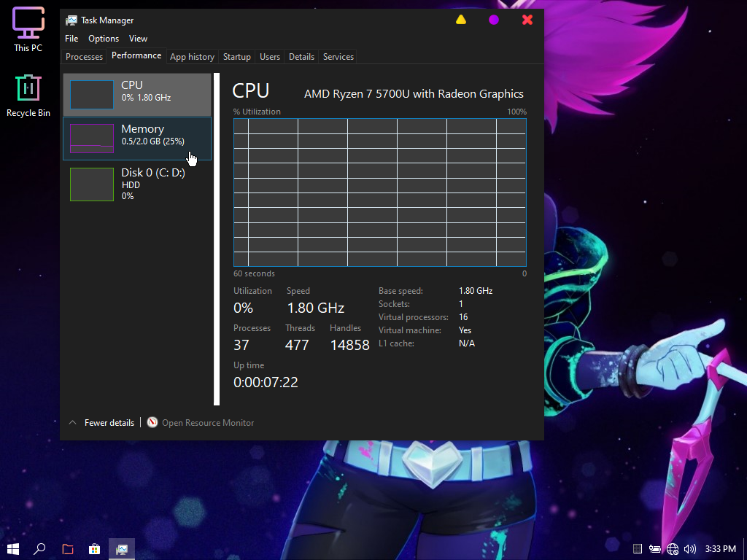Switch to the Details tab
747x560 pixels.
click(301, 57)
